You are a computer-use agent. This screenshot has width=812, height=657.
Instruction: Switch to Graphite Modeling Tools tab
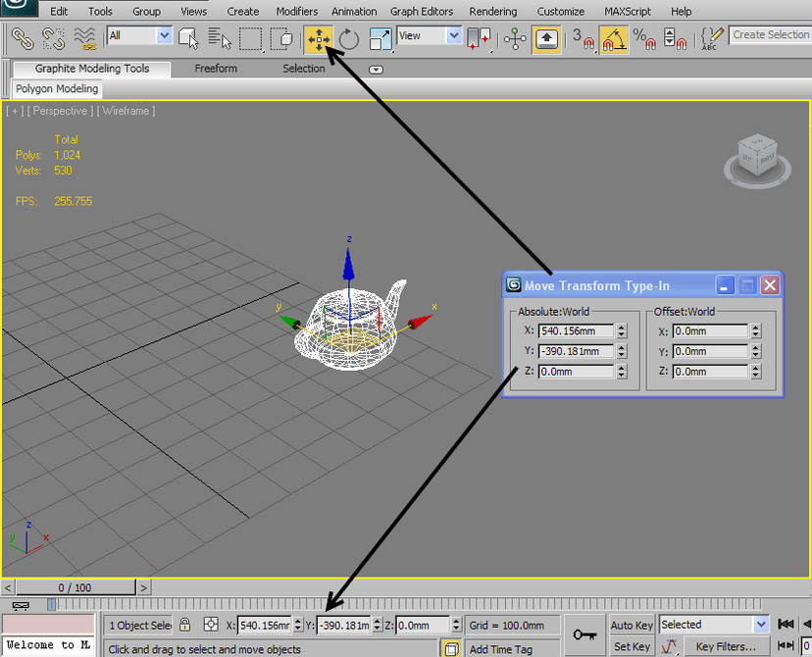click(91, 69)
